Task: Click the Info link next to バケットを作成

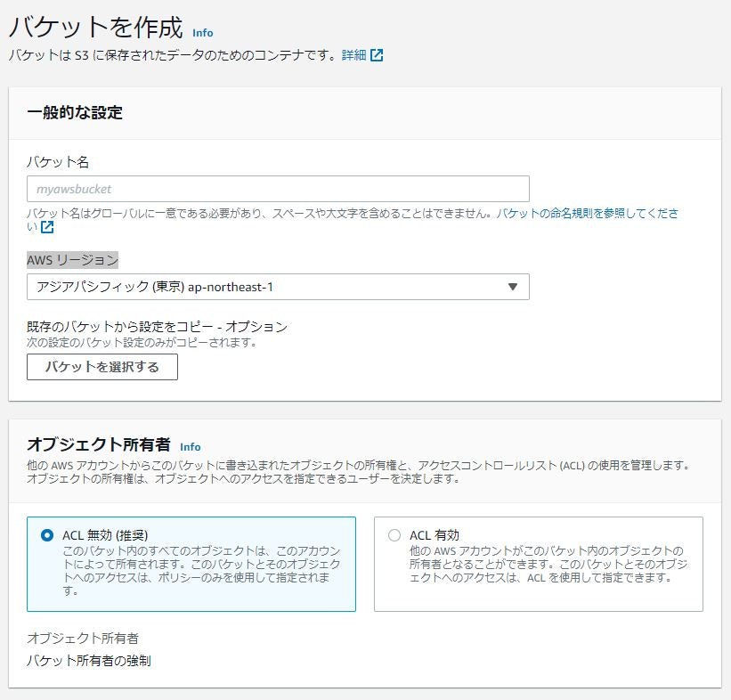Action: [202, 33]
